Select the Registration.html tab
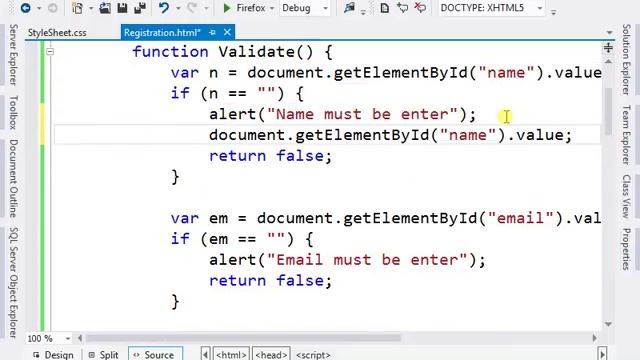This screenshot has width=640, height=360. 162,33
